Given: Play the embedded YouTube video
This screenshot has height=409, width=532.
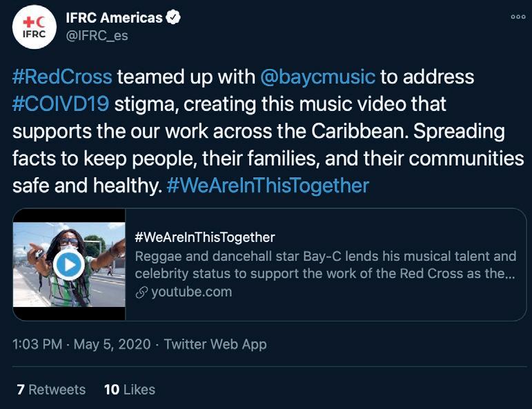Looking at the screenshot, I should click(68, 264).
